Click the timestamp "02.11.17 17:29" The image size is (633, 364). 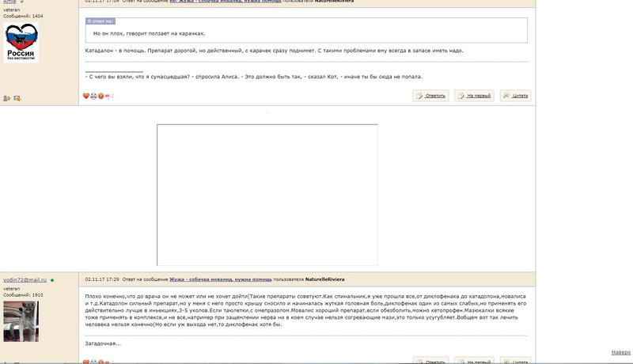pos(102,279)
